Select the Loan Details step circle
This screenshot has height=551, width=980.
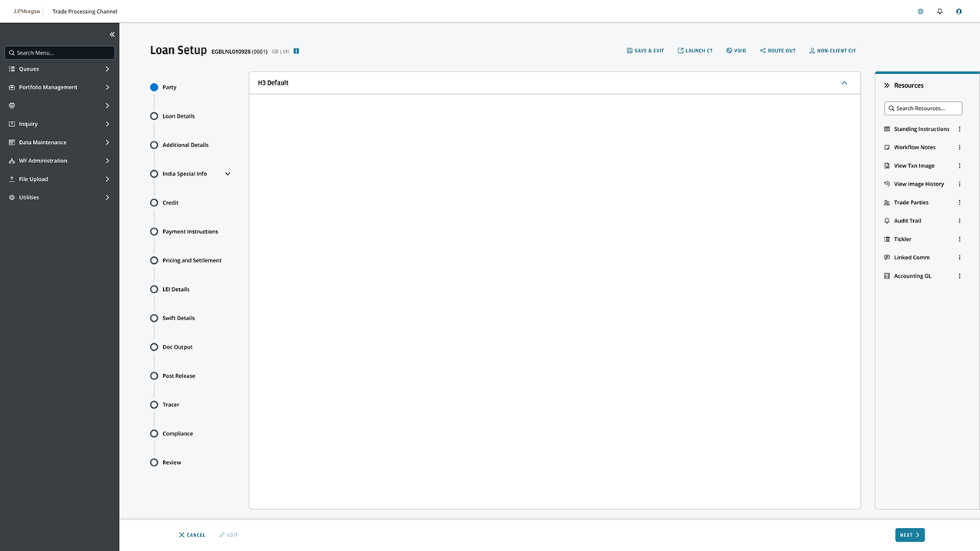tap(154, 116)
